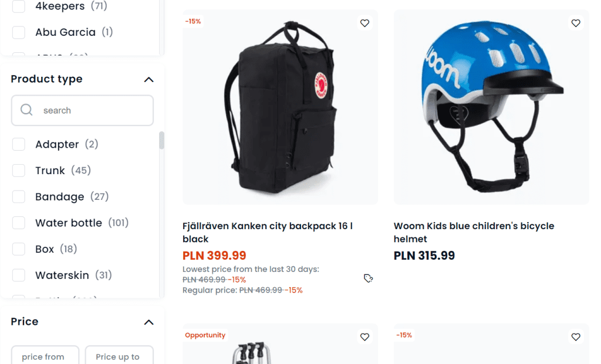
Task: Toggle the Trunk filter checkbox
Action: [19, 171]
